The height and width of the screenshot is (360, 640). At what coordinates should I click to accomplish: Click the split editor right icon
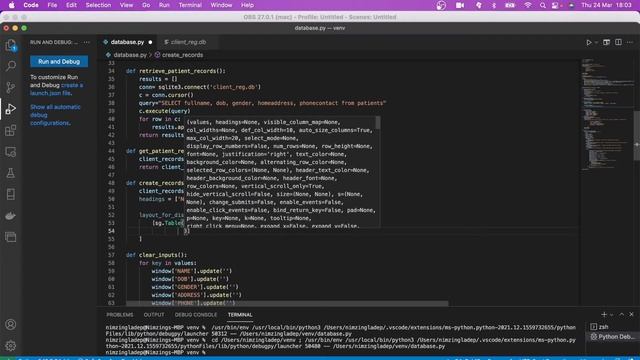pyautogui.click(x=618, y=42)
